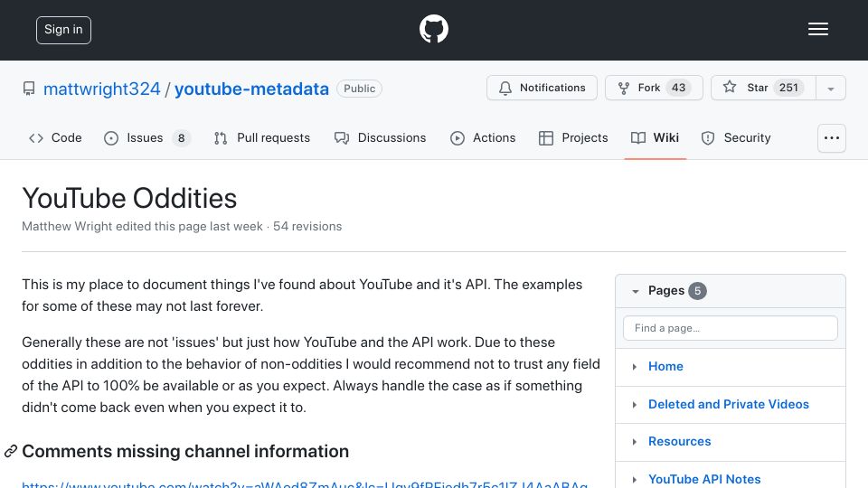Screen dimensions: 868x488
Task: Click the YouTube Oddities page title
Action: click(x=129, y=198)
